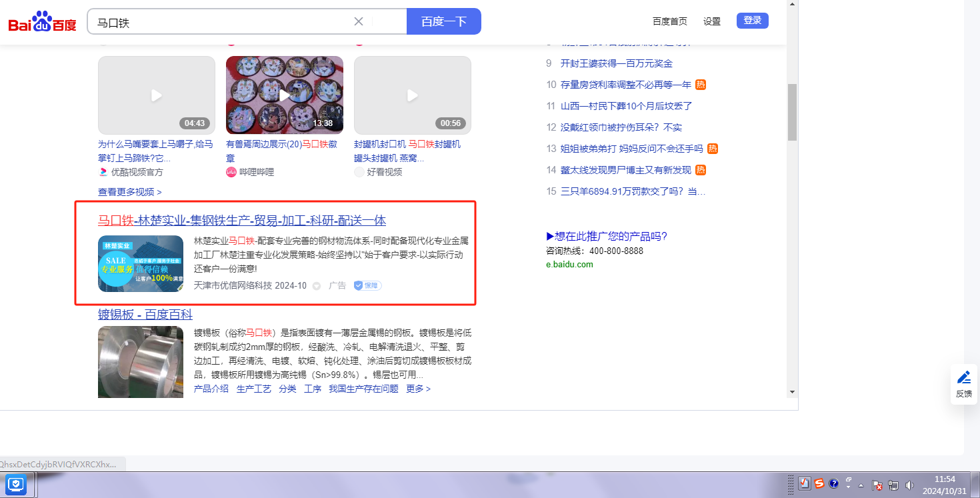980x498 pixels.
Task: Click the 马口铁 search input field
Action: pos(220,22)
